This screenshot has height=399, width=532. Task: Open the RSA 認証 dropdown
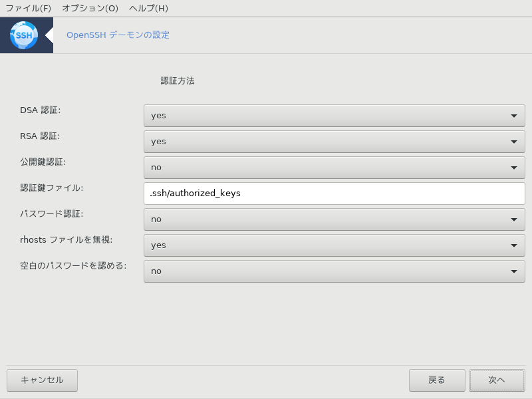[334, 142]
